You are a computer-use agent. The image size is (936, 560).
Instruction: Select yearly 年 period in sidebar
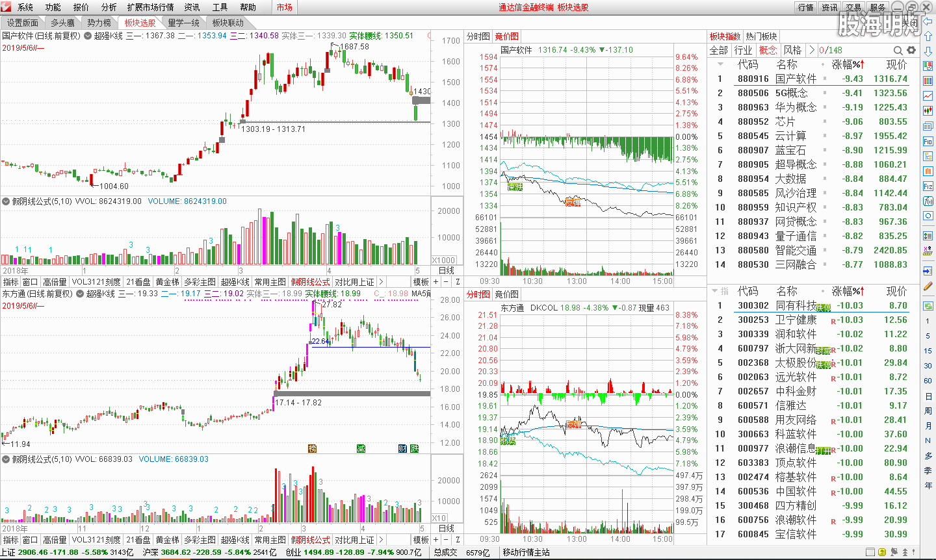point(928,485)
